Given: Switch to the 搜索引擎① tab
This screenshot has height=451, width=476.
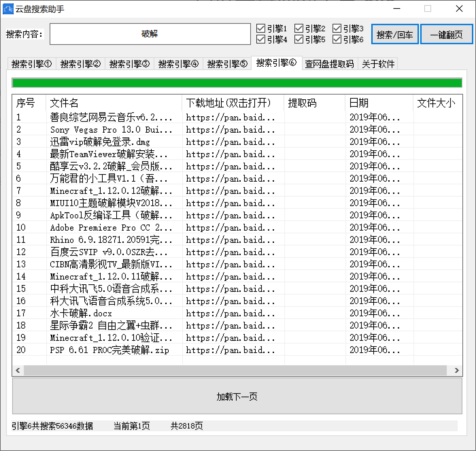Looking at the screenshot, I should pyautogui.click(x=32, y=64).
